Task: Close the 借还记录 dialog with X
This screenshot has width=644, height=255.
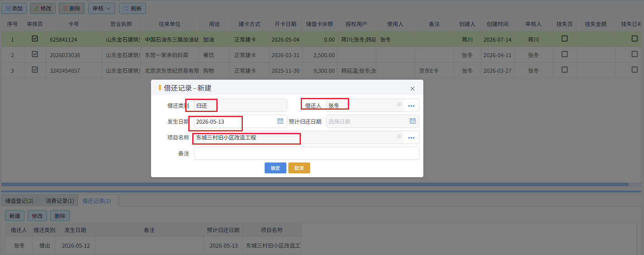Action: tap(412, 89)
